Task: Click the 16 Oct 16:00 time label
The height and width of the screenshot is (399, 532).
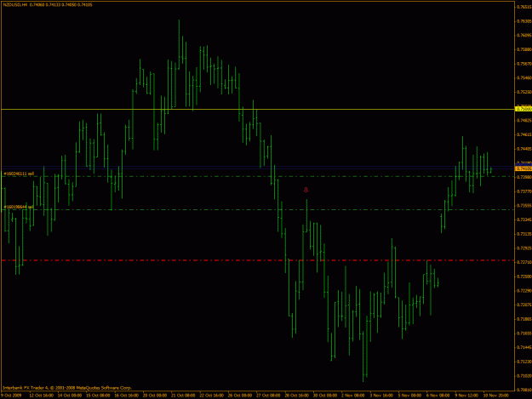Action: (127, 396)
